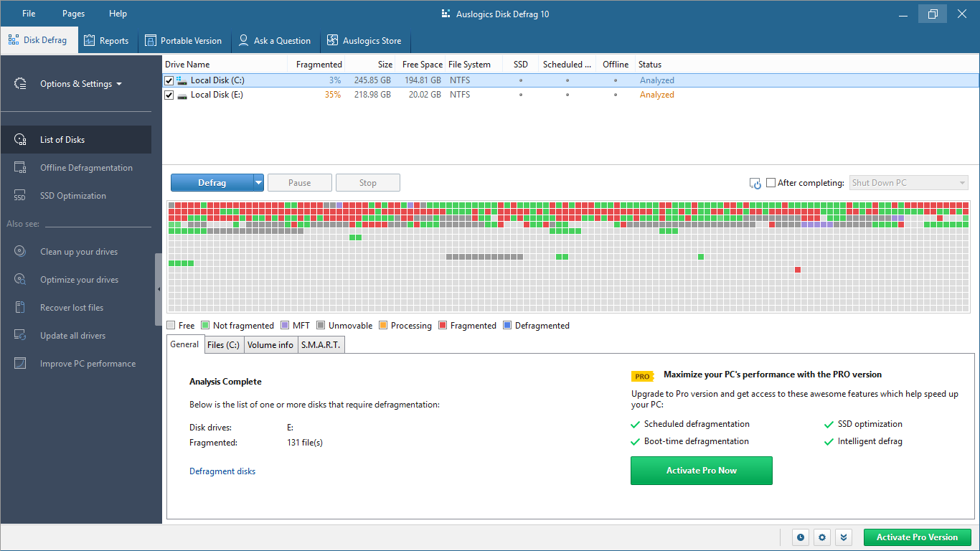
Task: Switch to the Files (C:) tab
Action: (x=223, y=345)
